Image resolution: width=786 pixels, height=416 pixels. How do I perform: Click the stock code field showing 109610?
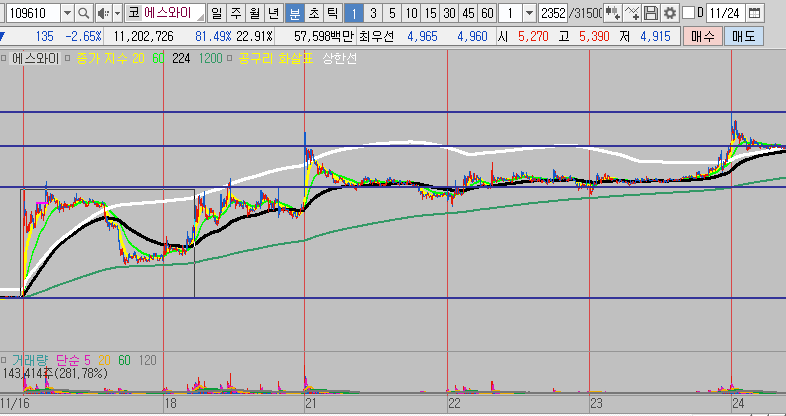33,13
